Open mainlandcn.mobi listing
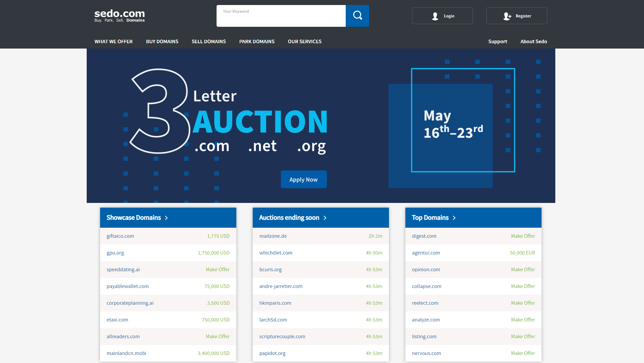This screenshot has width=644, height=363. pos(126,353)
